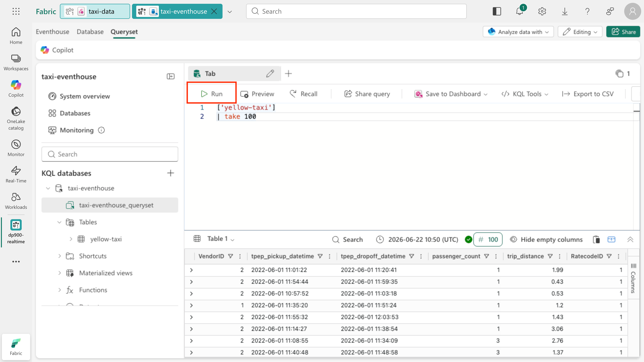The width and height of the screenshot is (644, 362).
Task: Open Workloads in sidebar
Action: pyautogui.click(x=16, y=201)
